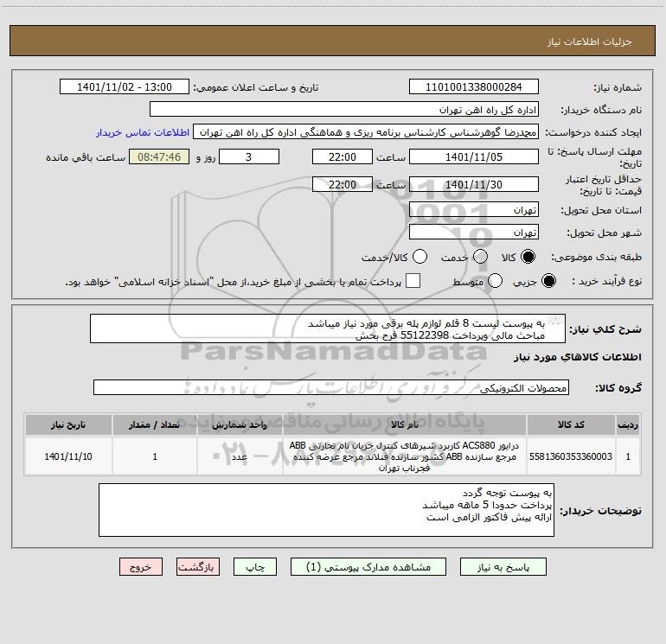The height and width of the screenshot is (644, 666).
Task: Click the چاپ print button
Action: 255,567
